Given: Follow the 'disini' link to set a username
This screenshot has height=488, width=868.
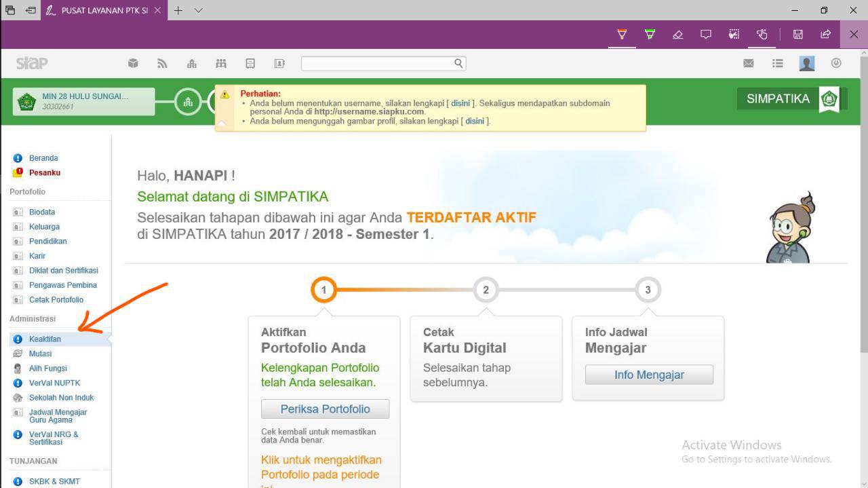Looking at the screenshot, I should point(461,103).
